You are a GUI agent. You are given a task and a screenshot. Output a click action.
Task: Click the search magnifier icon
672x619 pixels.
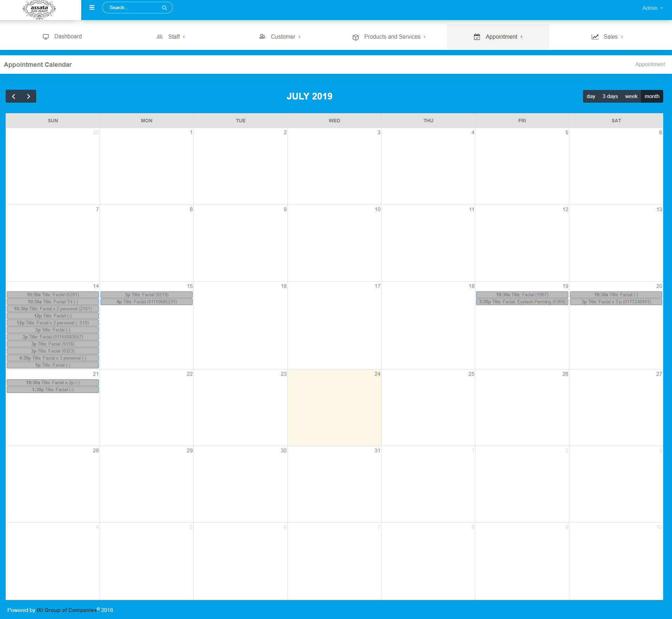click(164, 8)
